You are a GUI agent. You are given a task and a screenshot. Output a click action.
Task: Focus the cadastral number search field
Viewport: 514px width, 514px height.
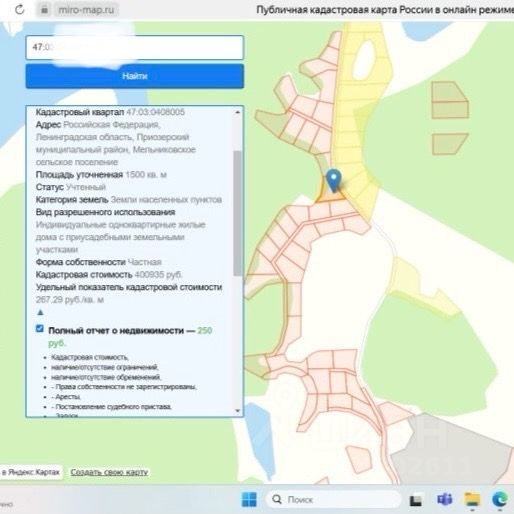tap(135, 47)
